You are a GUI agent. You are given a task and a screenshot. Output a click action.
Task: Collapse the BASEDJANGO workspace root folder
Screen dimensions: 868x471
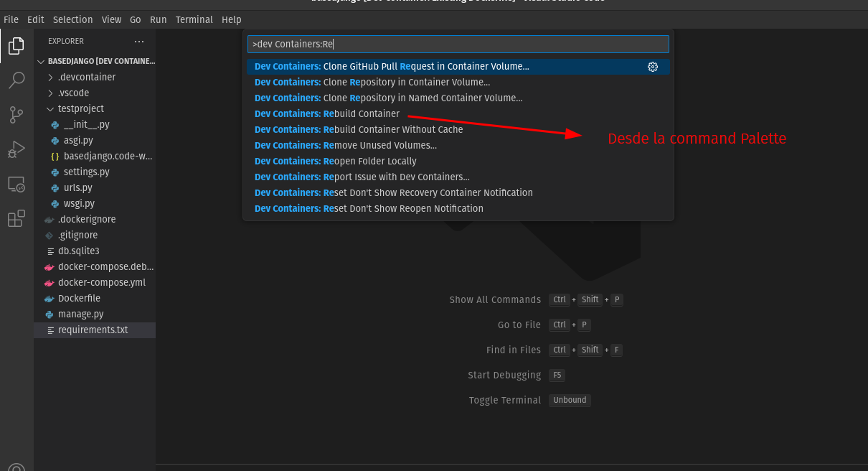click(95, 61)
